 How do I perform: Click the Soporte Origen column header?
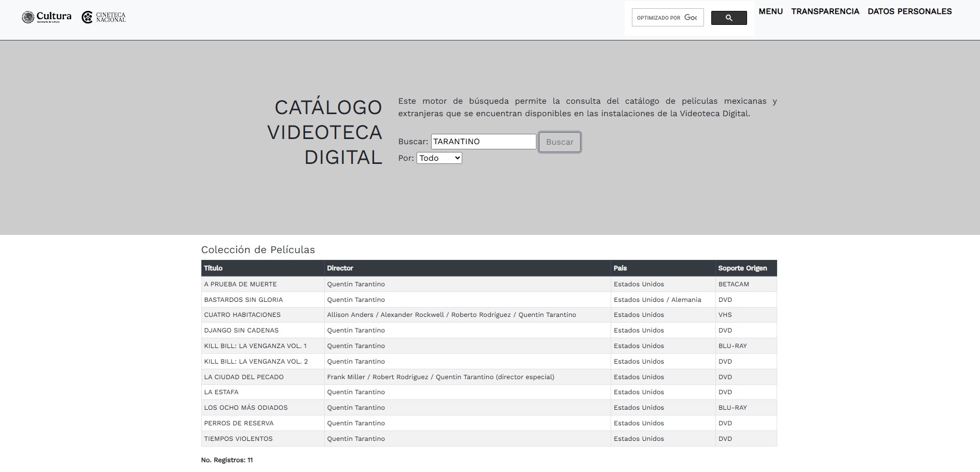coord(742,268)
